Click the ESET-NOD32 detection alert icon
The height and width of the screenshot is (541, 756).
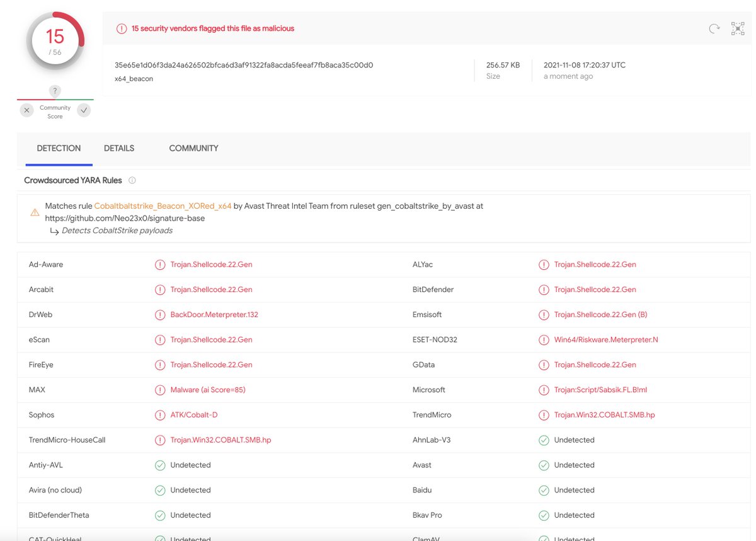point(544,340)
